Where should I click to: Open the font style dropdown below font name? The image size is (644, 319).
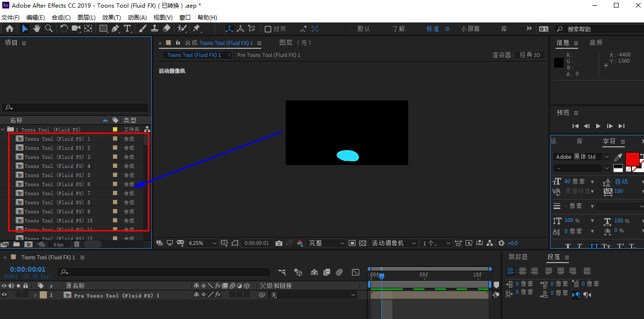tap(582, 168)
